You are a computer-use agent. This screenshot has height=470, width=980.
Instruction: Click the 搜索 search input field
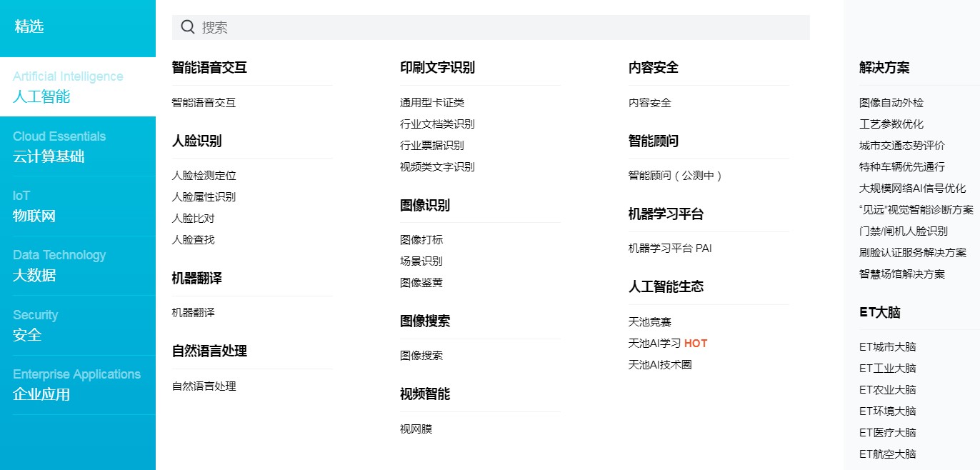(500, 27)
